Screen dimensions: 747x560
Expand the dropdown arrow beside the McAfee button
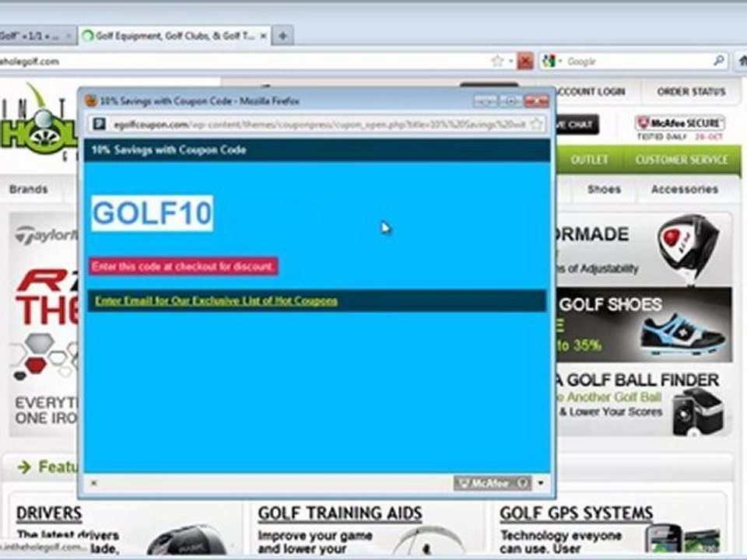(541, 483)
